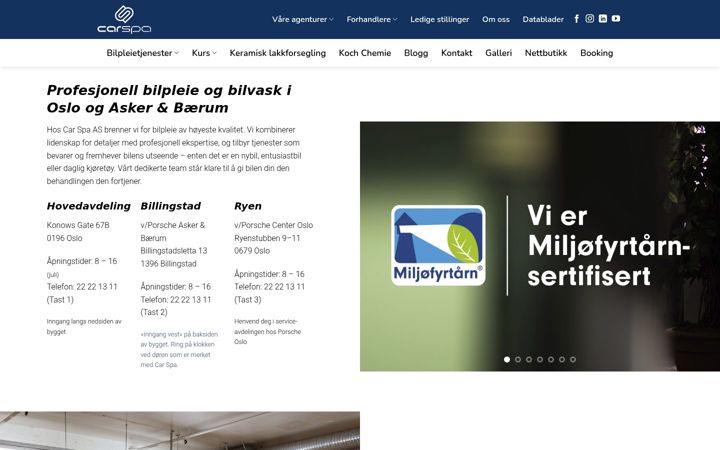
Task: Click the Hovedavdeling heading
Action: pos(89,206)
